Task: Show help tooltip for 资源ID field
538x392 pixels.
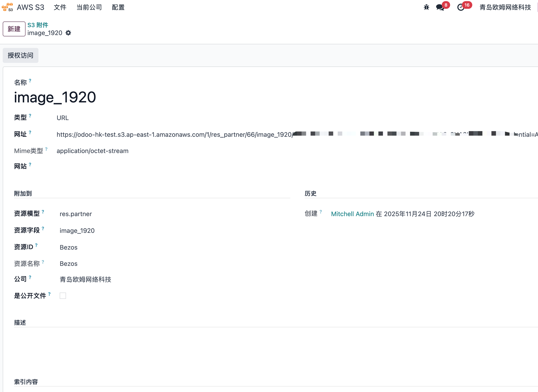Action: [36, 245]
